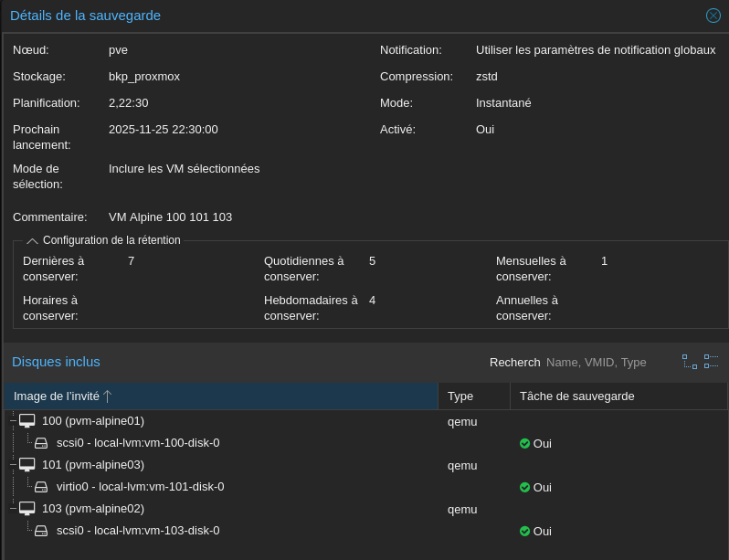
Task: Click the disk icon for virtio0 vm-101-disk-0
Action: click(41, 487)
